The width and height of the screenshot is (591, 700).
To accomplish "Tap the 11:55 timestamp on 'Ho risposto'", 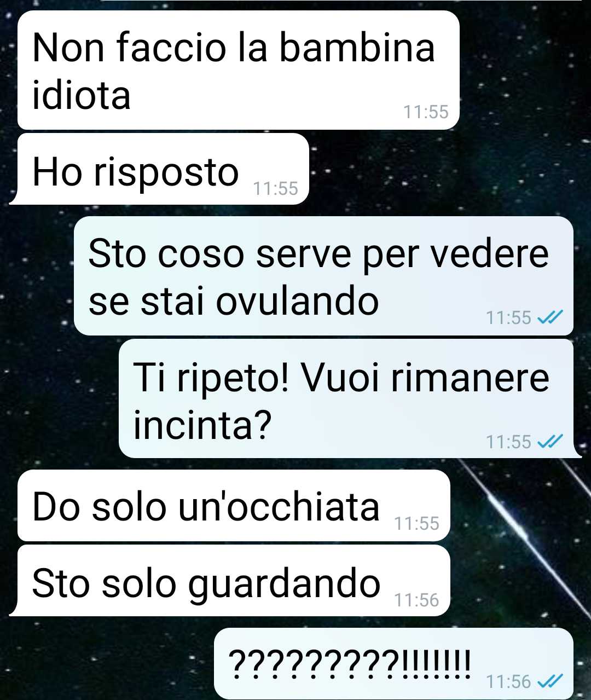I will click(275, 188).
